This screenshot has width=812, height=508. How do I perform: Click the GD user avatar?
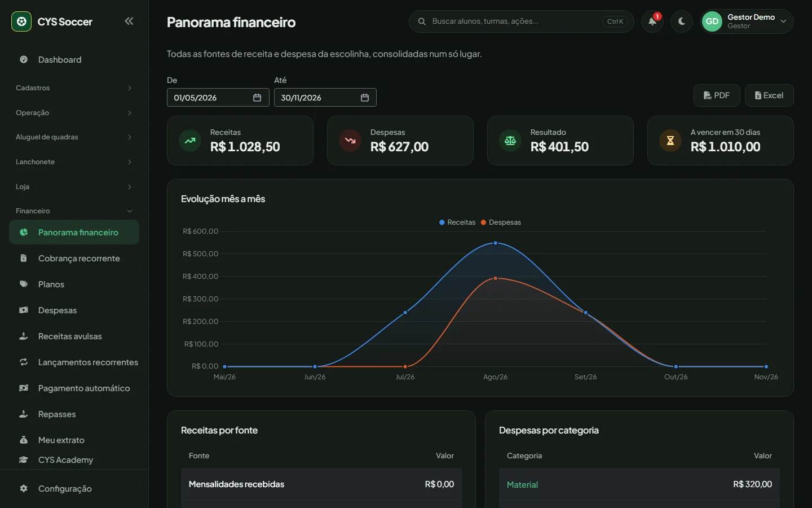pyautogui.click(x=712, y=21)
